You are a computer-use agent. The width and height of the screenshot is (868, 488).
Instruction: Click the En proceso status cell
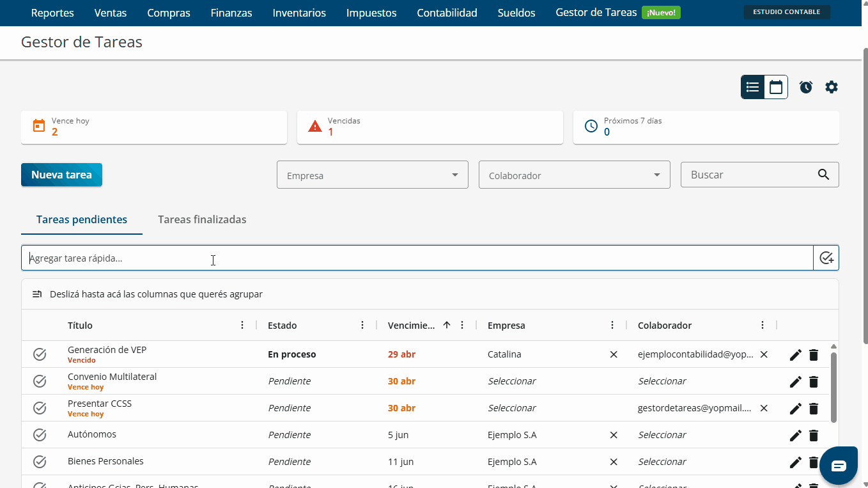(x=291, y=354)
